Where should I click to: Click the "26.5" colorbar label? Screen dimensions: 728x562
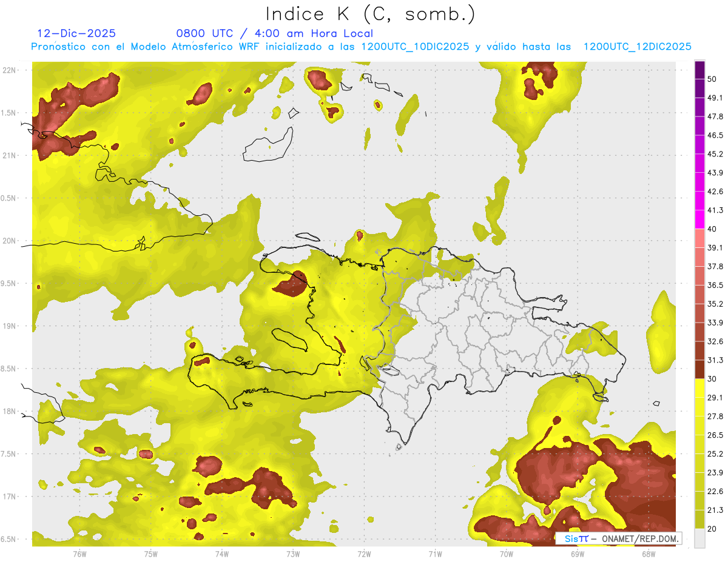715,435
